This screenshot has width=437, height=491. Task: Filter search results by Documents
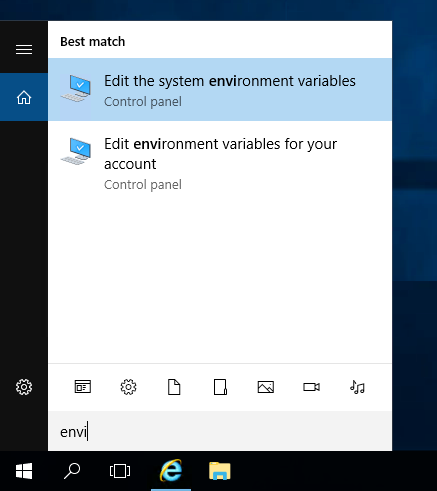(174, 387)
